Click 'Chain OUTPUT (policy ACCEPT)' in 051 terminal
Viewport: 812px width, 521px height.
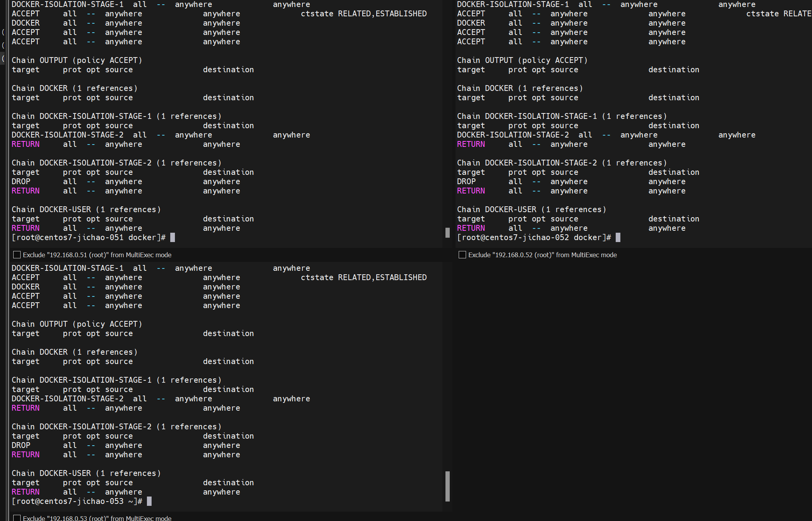click(77, 60)
